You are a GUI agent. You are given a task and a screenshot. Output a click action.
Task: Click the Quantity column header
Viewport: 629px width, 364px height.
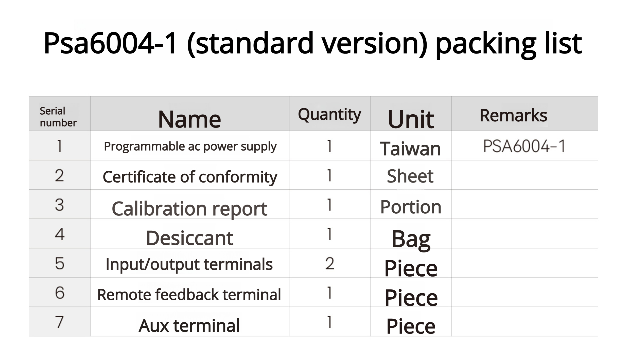(329, 115)
